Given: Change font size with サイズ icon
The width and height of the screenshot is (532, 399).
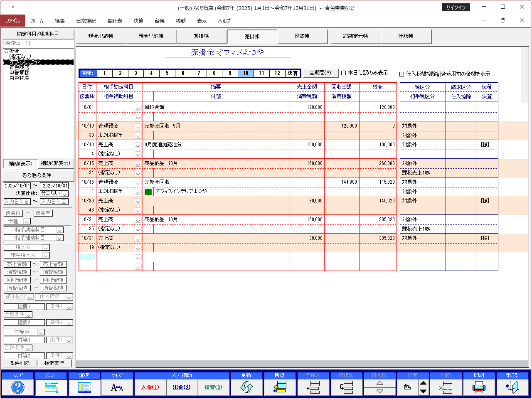Looking at the screenshot, I should click(117, 387).
